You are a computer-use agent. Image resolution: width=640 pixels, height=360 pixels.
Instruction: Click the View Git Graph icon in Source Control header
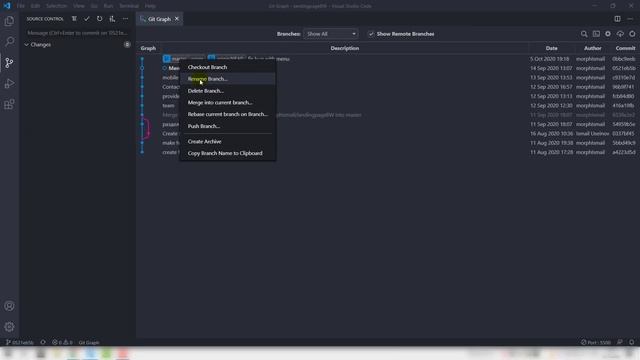[x=74, y=19]
